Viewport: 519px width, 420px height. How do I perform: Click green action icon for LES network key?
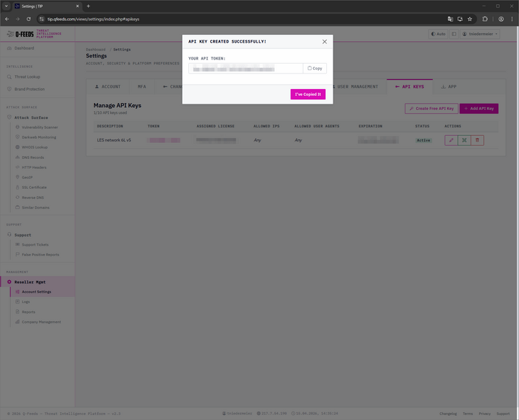(464, 140)
